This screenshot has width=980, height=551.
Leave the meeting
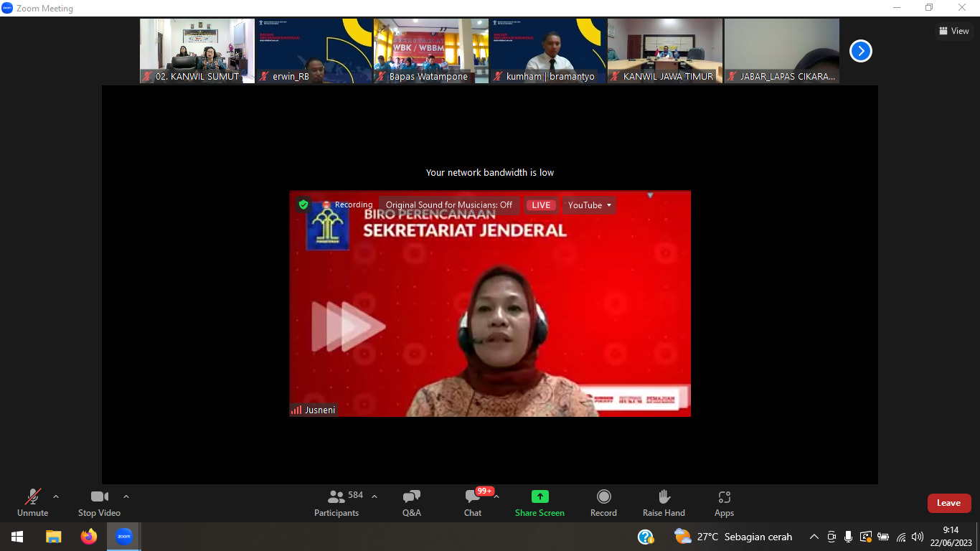948,503
